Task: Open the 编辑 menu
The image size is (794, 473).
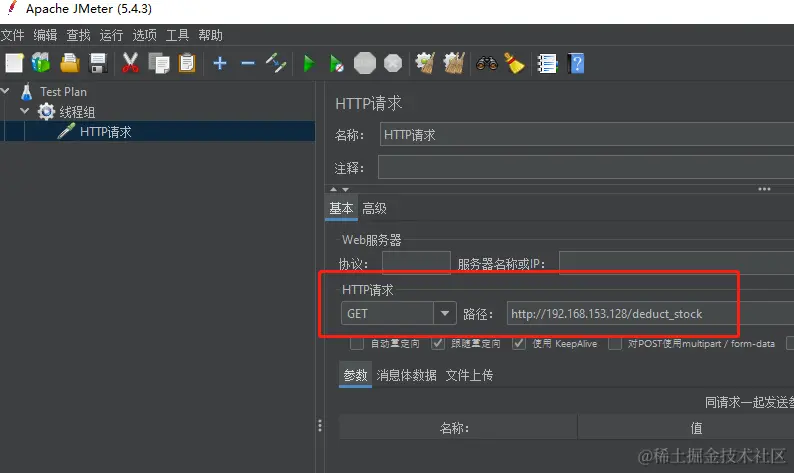Action: click(x=45, y=35)
